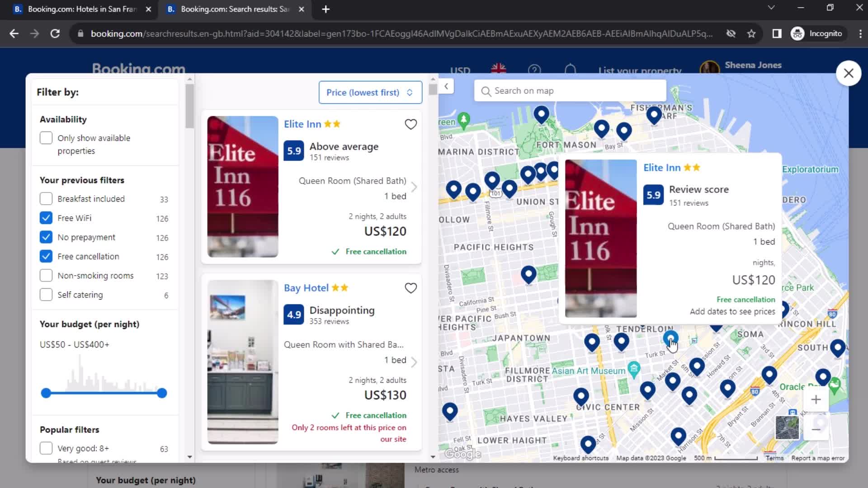Save Bay Hotel with the heart icon
Viewport: 868px width, 488px height.
click(410, 288)
